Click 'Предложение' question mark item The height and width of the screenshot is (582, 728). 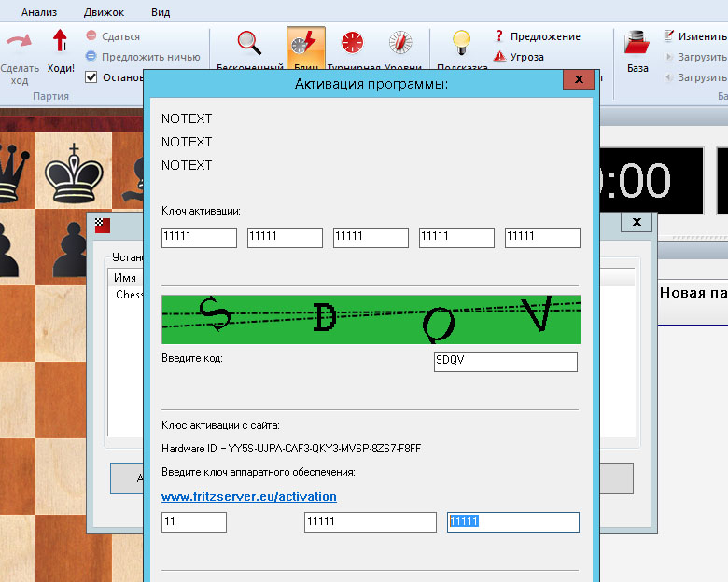click(x=538, y=36)
